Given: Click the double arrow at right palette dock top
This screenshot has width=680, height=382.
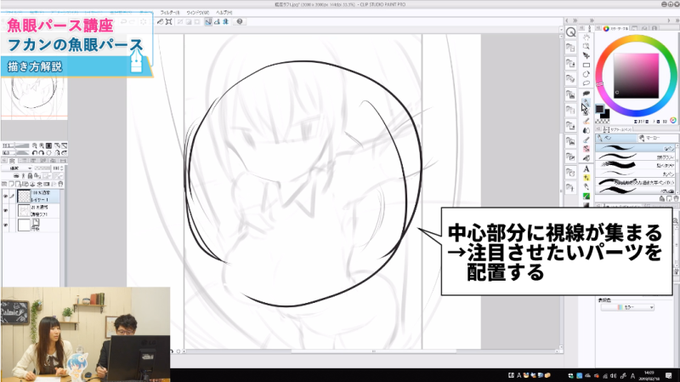Looking at the screenshot, I should coord(575,20).
